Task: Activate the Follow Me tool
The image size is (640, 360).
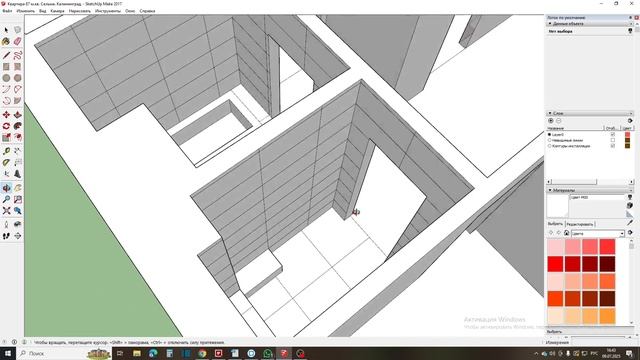Action: tap(18, 126)
